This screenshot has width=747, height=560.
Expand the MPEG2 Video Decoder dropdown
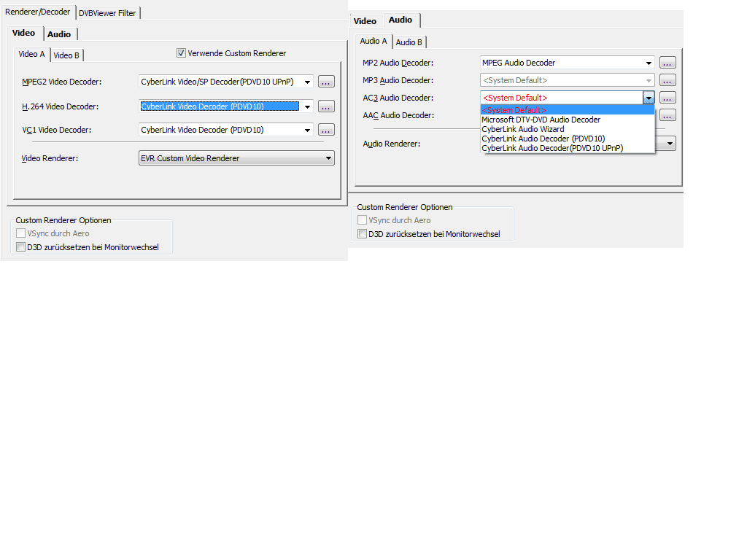point(307,82)
